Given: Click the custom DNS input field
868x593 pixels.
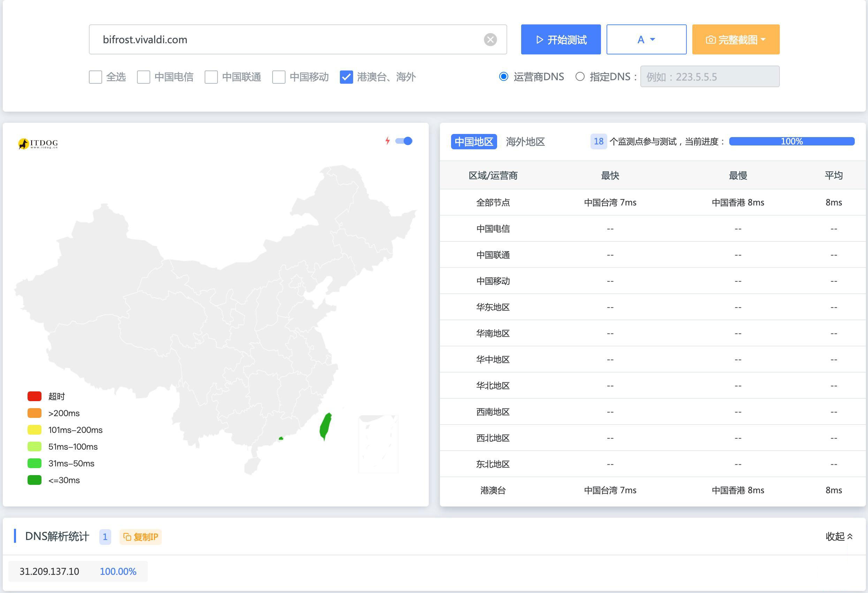Looking at the screenshot, I should click(710, 77).
